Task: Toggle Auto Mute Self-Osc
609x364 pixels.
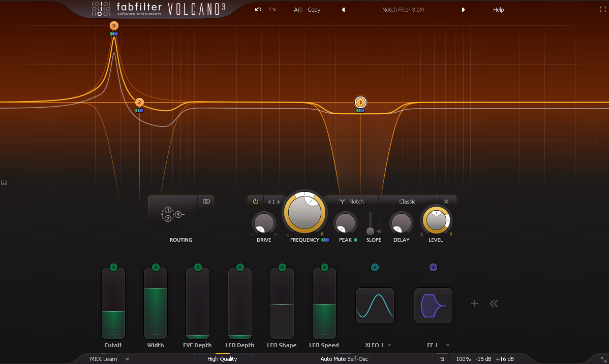Action: point(344,359)
